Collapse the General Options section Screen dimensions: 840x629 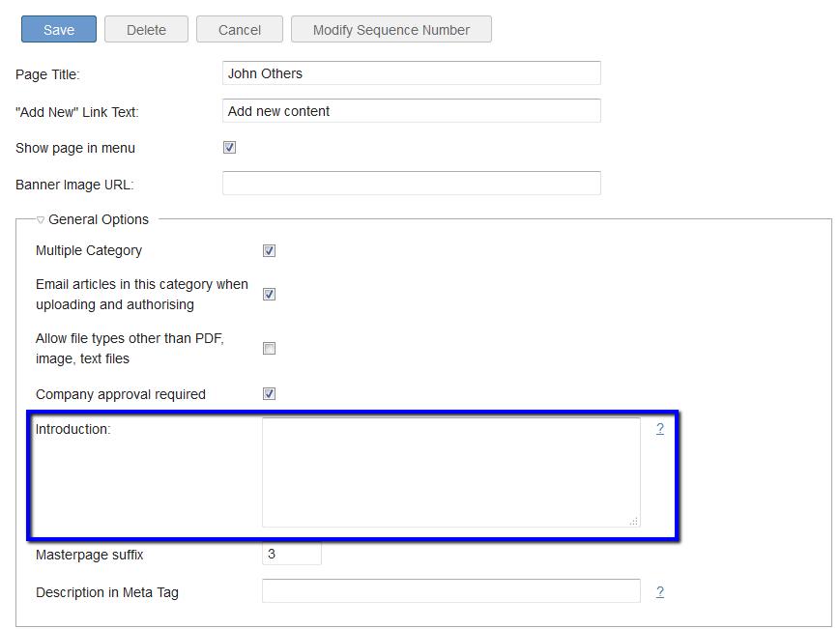[x=41, y=220]
